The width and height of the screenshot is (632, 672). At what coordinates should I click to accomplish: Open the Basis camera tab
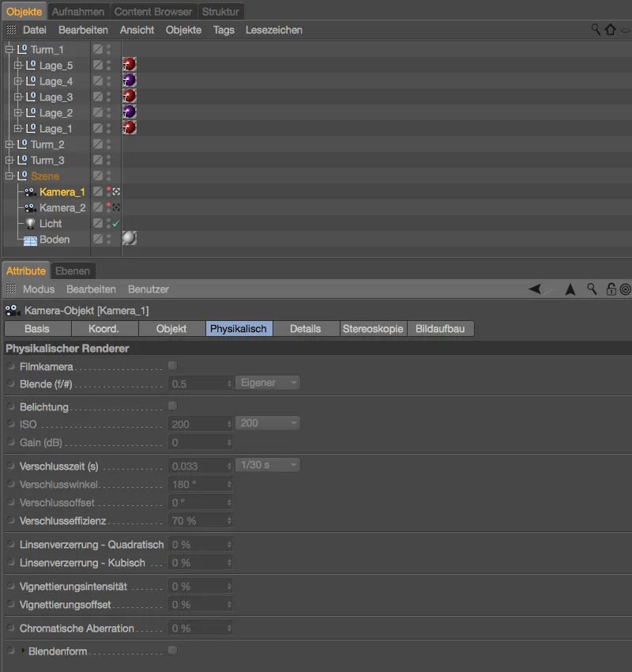click(37, 329)
